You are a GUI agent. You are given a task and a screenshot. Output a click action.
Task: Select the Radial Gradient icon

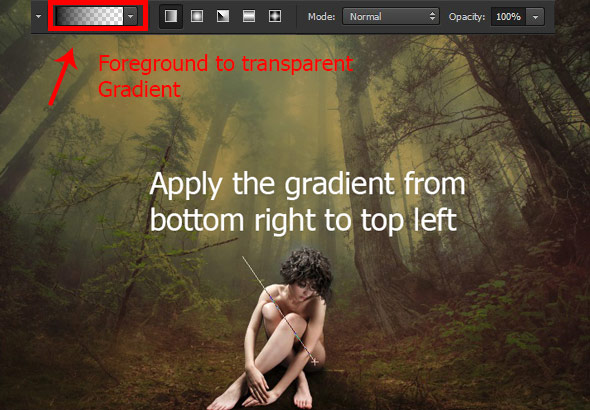(x=197, y=17)
